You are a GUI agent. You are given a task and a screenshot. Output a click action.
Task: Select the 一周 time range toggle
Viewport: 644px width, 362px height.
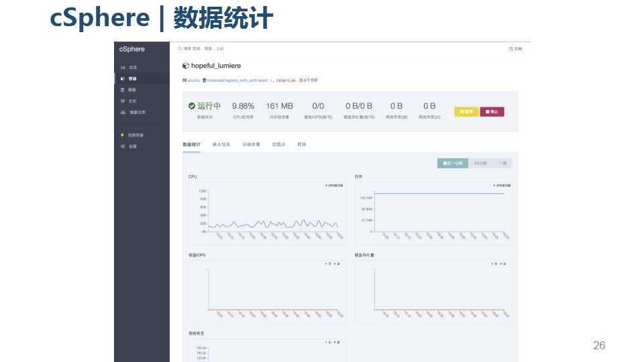pos(502,164)
